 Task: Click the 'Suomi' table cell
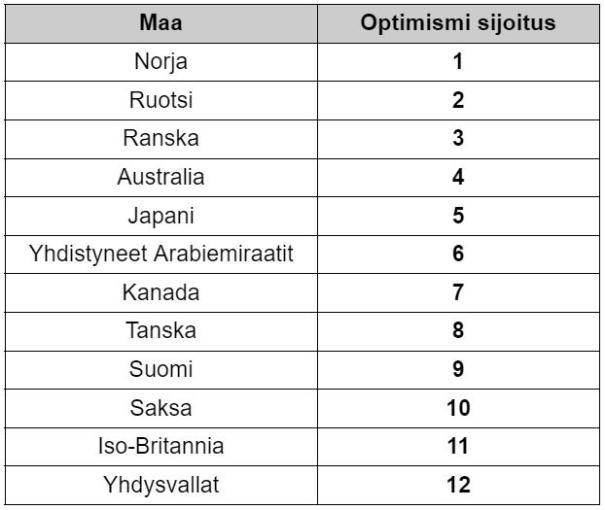(160, 369)
